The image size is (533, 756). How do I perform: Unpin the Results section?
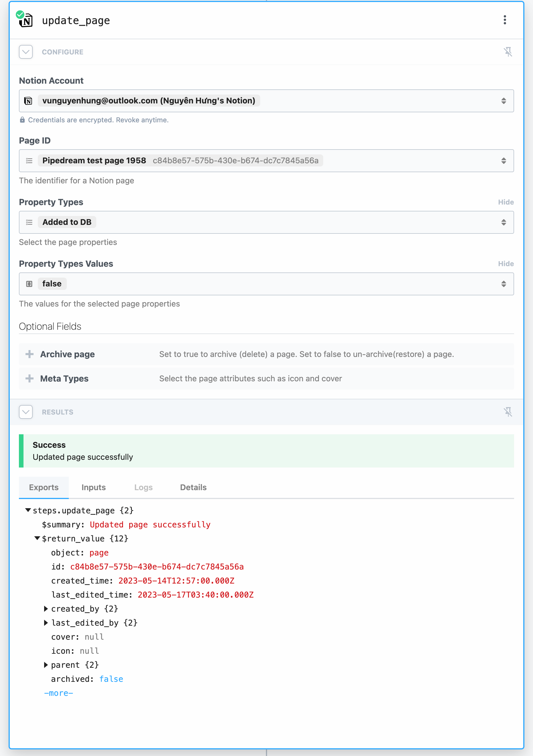tap(508, 412)
